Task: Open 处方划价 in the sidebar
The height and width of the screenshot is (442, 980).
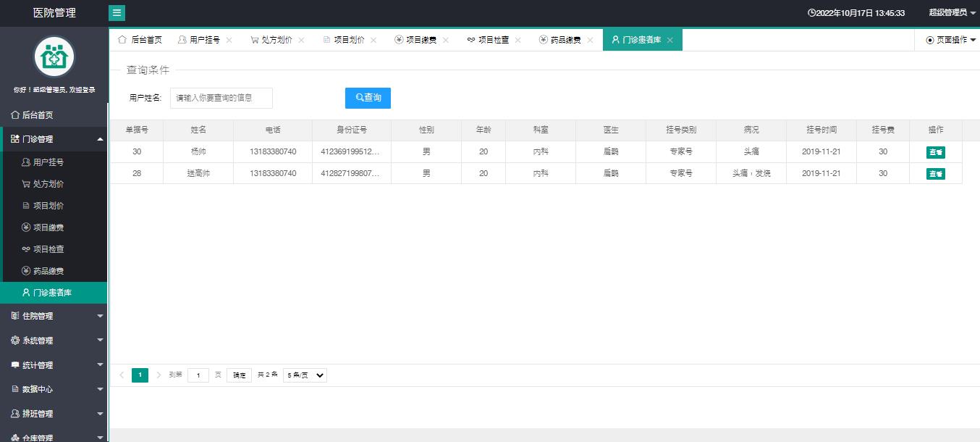Action: click(48, 184)
